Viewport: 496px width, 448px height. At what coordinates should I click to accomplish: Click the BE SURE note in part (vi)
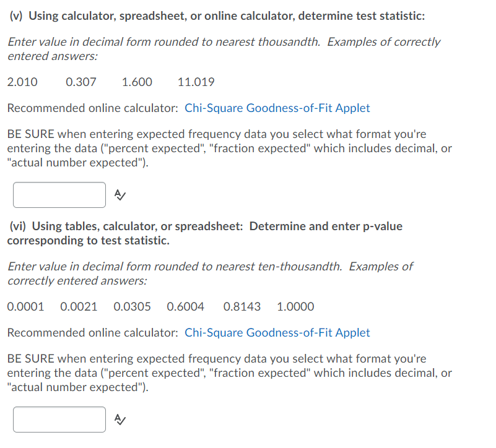tap(229, 373)
